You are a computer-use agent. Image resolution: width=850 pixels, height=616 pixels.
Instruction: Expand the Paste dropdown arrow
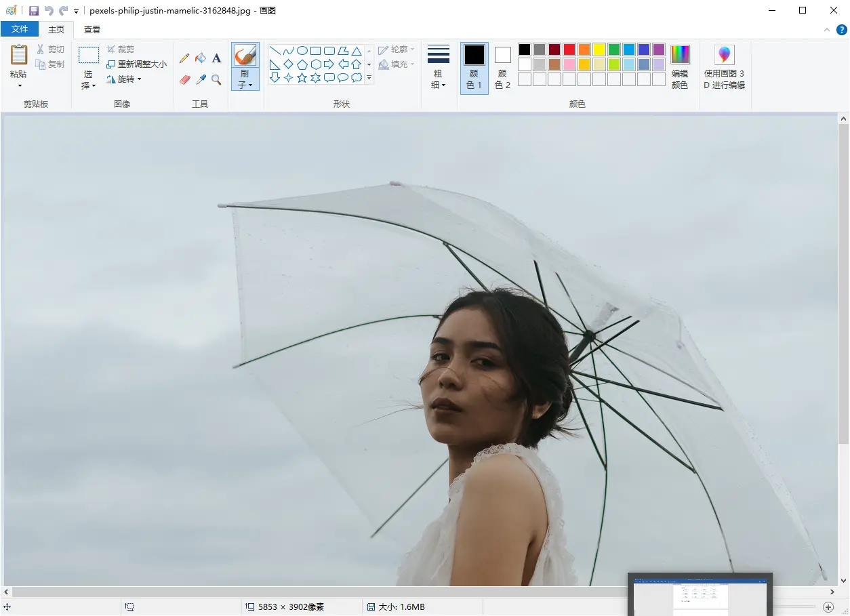click(19, 86)
